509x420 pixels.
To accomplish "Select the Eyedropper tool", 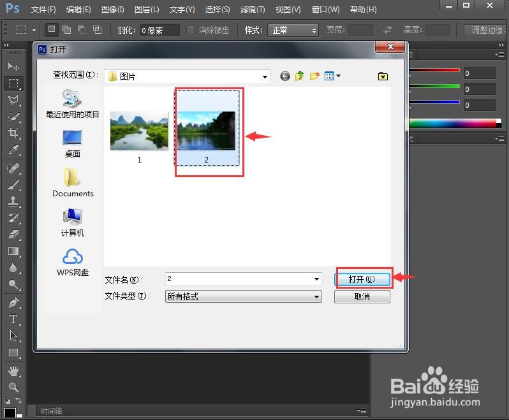I will click(13, 150).
